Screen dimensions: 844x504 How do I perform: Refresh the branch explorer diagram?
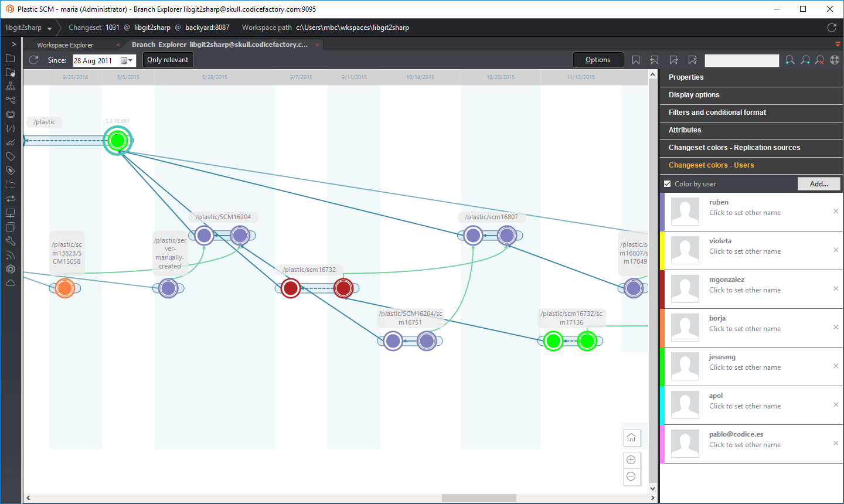[x=33, y=60]
